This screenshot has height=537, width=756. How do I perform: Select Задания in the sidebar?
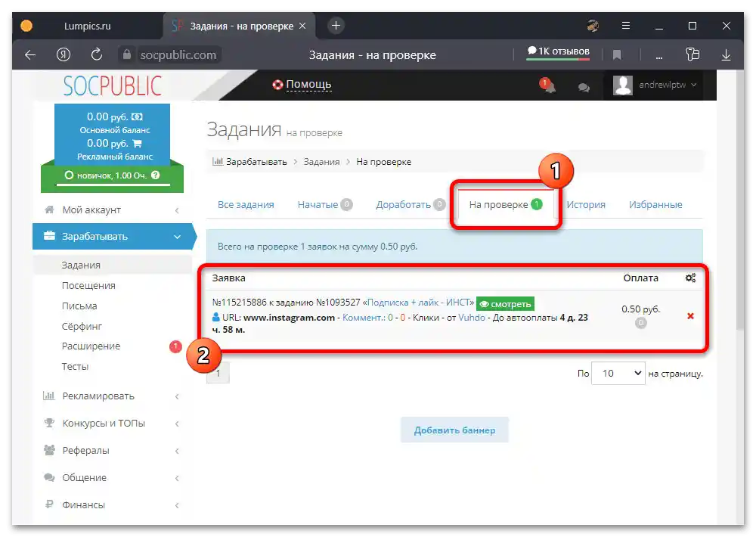81,265
